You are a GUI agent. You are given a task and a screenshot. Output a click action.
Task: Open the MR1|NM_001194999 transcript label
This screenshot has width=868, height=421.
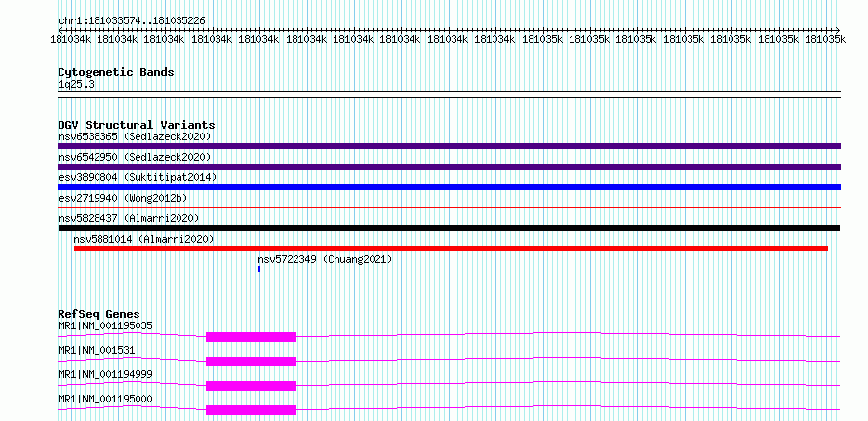pyautogui.click(x=105, y=374)
